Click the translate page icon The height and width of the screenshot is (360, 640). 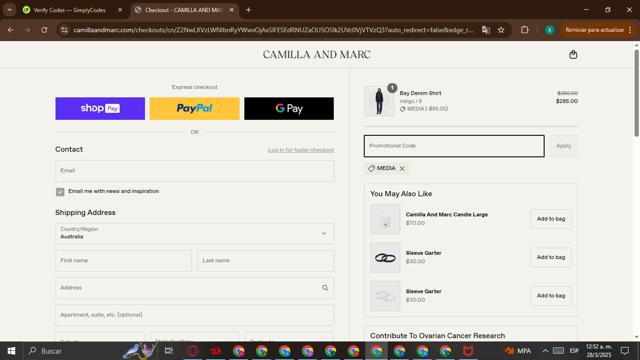486,30
